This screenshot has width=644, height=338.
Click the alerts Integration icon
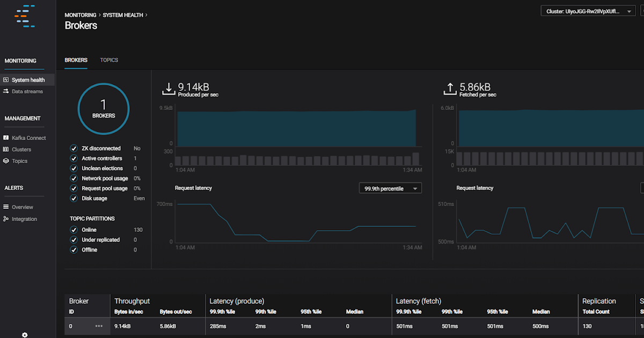pos(6,219)
